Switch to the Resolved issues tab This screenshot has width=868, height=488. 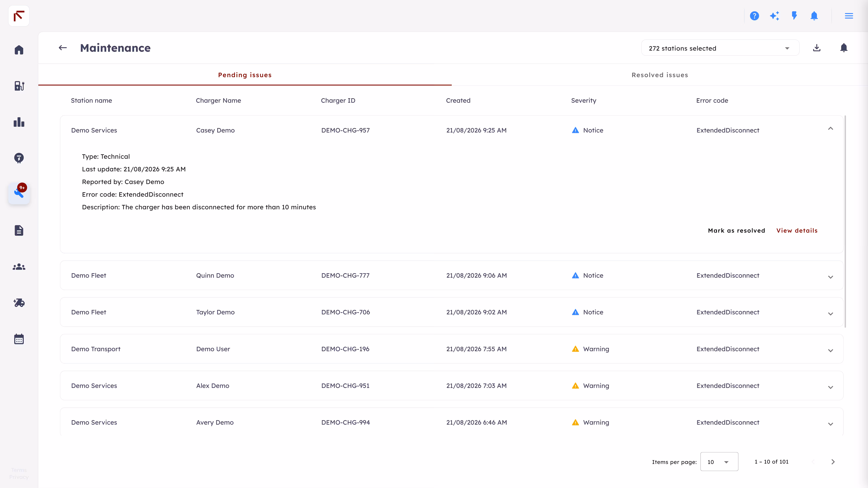[x=660, y=75]
